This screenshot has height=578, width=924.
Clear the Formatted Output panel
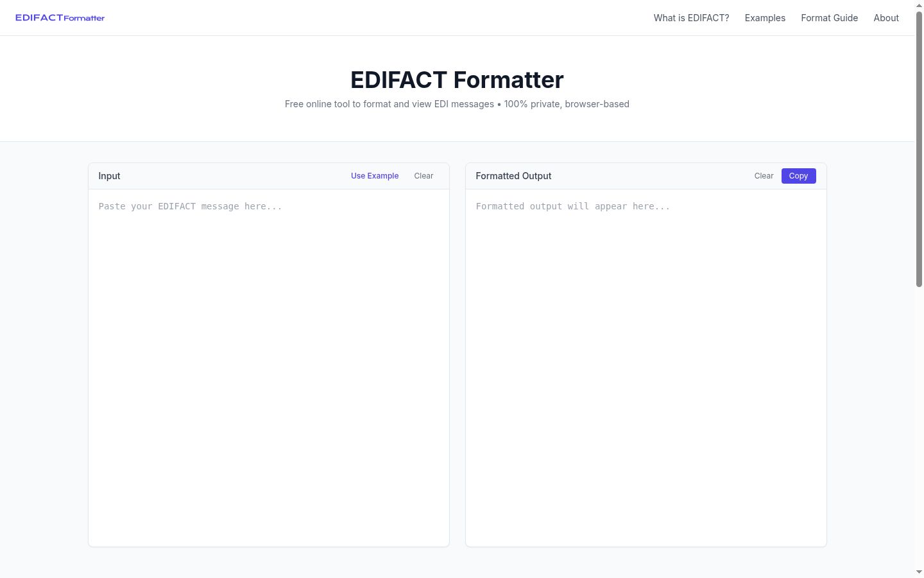pos(764,176)
